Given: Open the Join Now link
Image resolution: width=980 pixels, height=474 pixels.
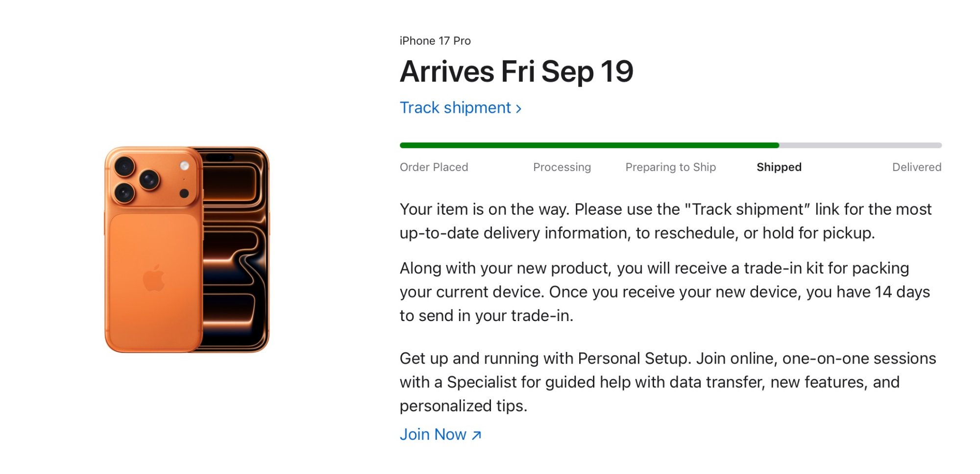Looking at the screenshot, I should click(433, 435).
